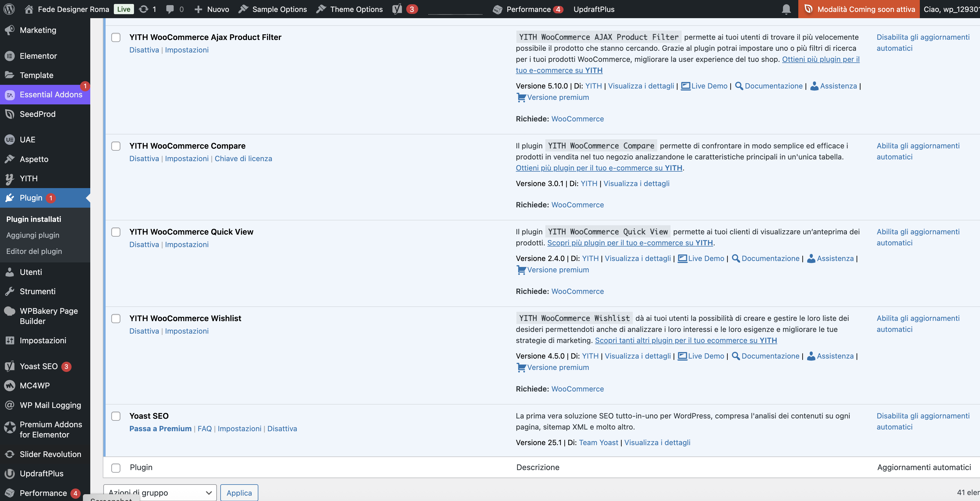This screenshot has width=980, height=501.
Task: Click the Essential Addons icon in sidebar
Action: coord(10,95)
